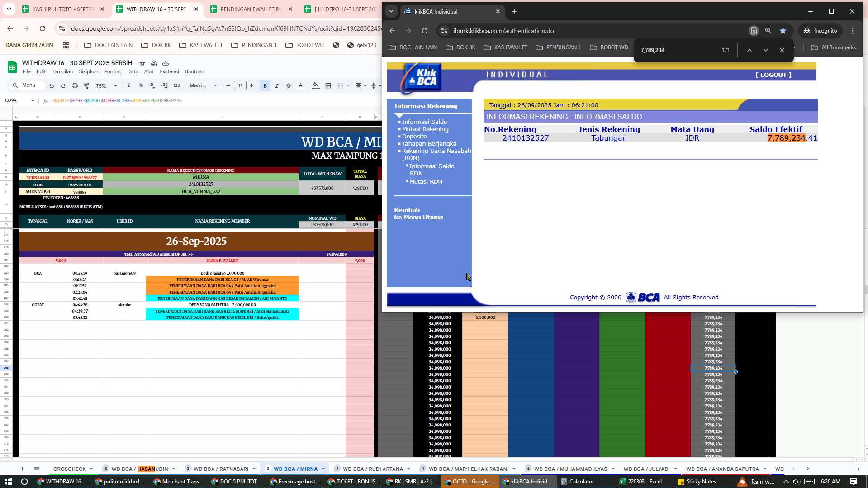Image resolution: width=868 pixels, height=488 pixels.
Task: Undo last action in Sheets toolbar
Action: (x=52, y=85)
